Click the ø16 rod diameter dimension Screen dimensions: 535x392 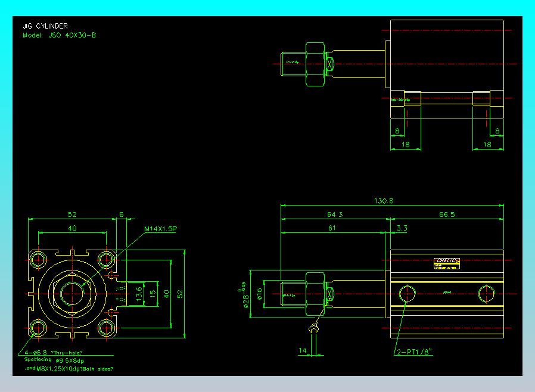[259, 294]
